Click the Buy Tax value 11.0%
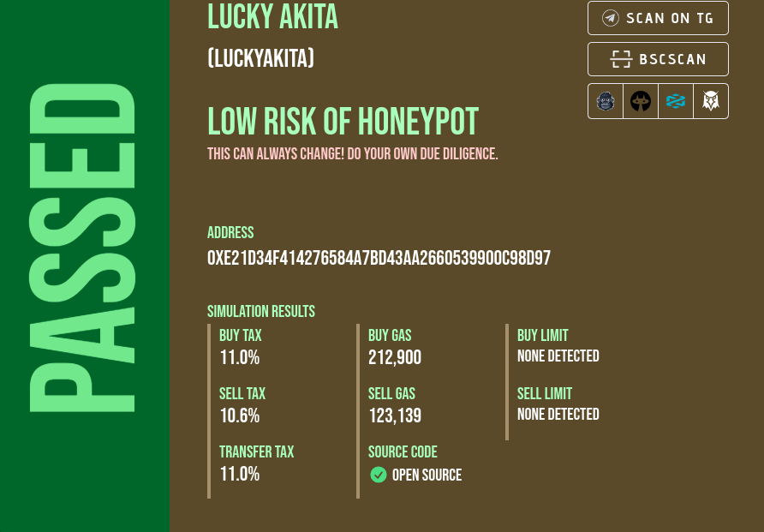Image resolution: width=764 pixels, height=532 pixels. coord(239,357)
